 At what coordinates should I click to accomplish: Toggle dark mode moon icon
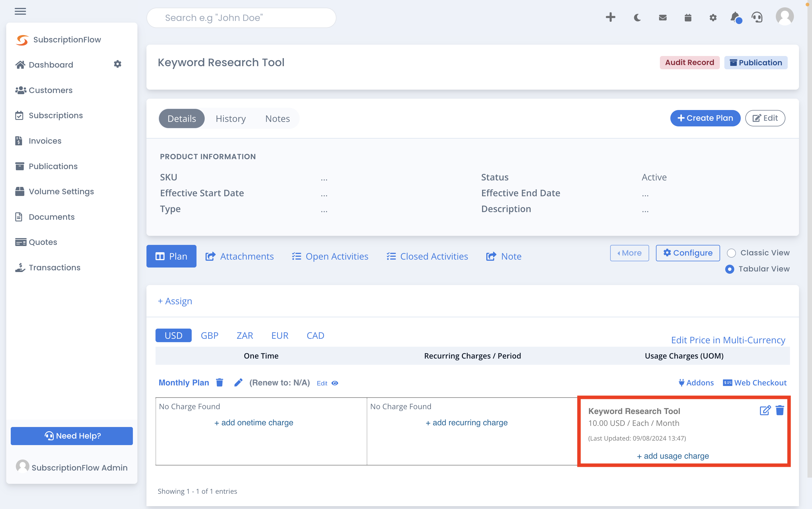(637, 18)
